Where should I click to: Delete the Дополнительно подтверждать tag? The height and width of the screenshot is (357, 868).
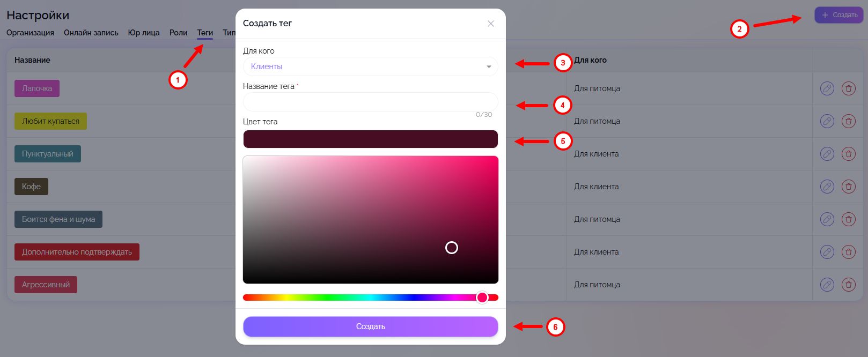[x=849, y=252]
